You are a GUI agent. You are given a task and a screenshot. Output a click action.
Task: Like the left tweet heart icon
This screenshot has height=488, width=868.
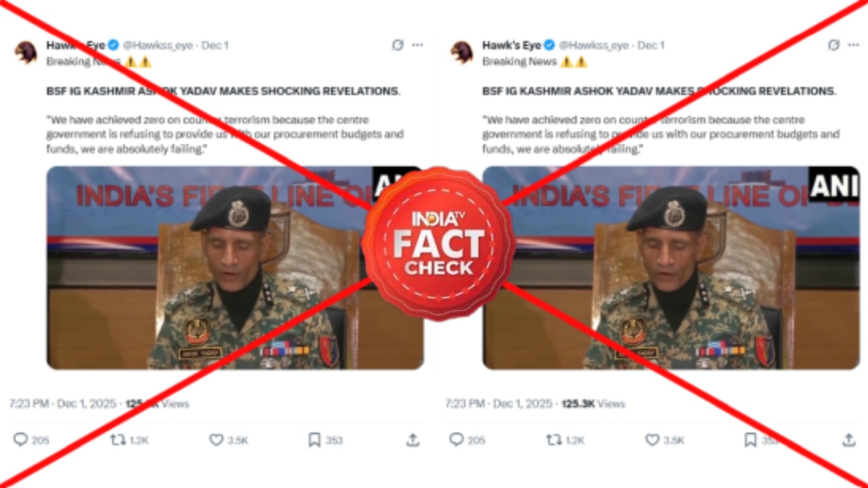(x=216, y=439)
